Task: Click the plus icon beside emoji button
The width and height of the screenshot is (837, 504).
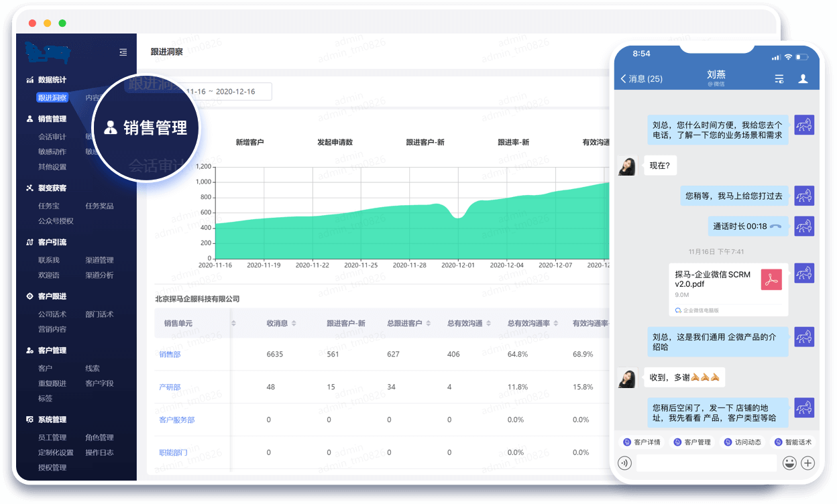Action: 807,462
